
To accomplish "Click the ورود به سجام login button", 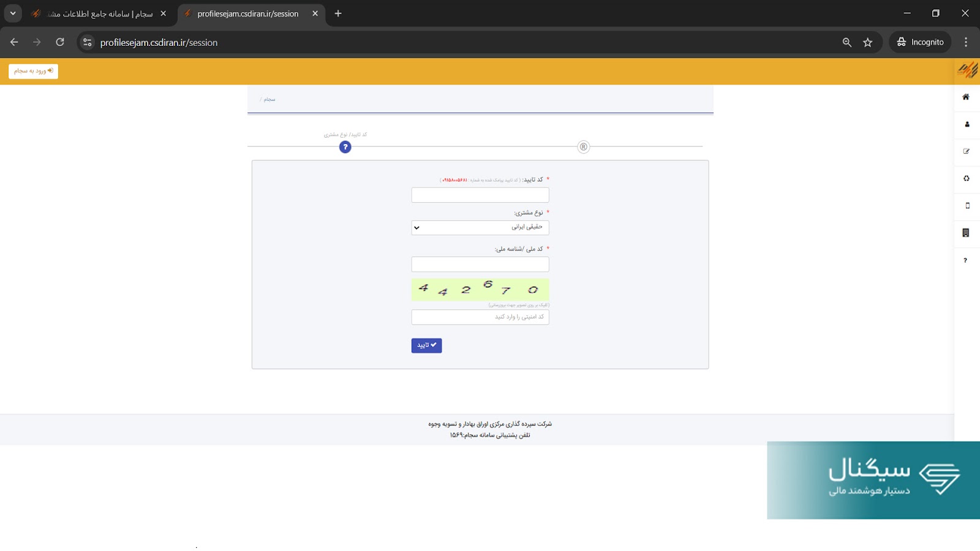I will (33, 71).
